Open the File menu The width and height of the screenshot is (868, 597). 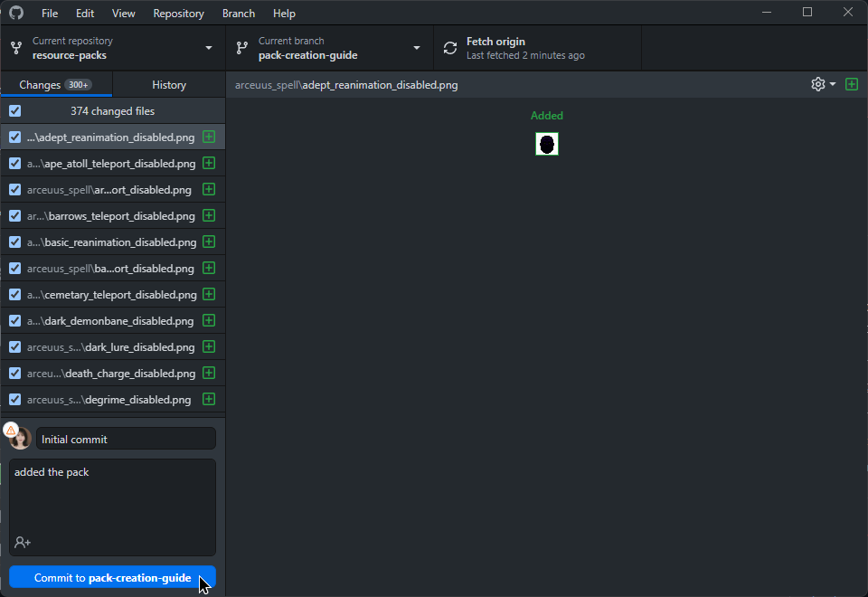click(x=50, y=14)
